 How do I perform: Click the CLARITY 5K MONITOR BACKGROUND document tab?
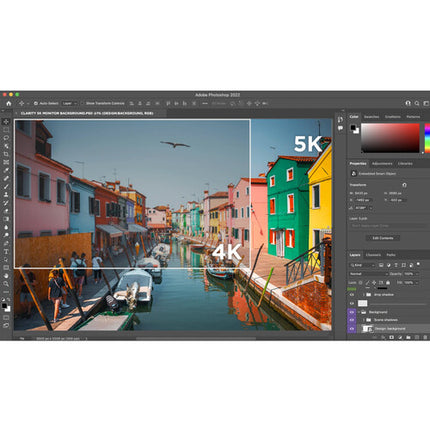click(87, 113)
